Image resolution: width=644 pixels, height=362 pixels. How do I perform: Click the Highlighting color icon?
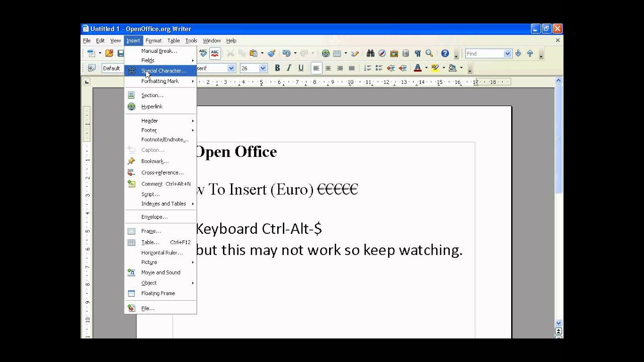pos(435,68)
